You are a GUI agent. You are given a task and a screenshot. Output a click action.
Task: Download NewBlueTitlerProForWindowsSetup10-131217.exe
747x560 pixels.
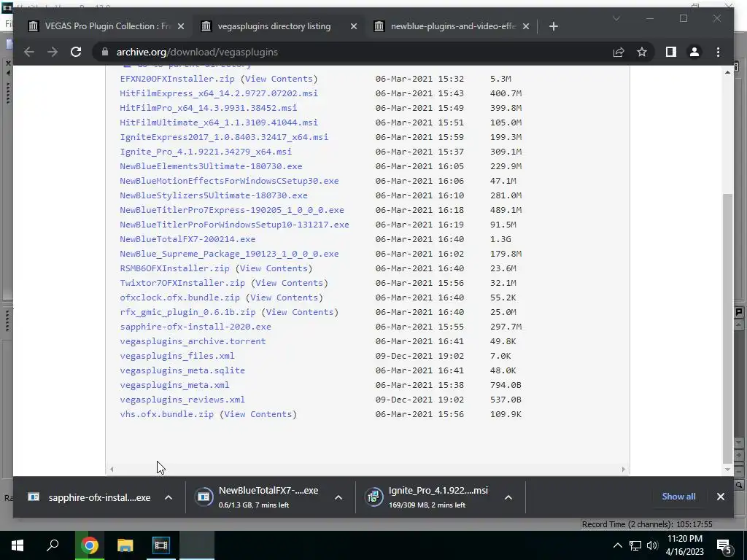234,225
